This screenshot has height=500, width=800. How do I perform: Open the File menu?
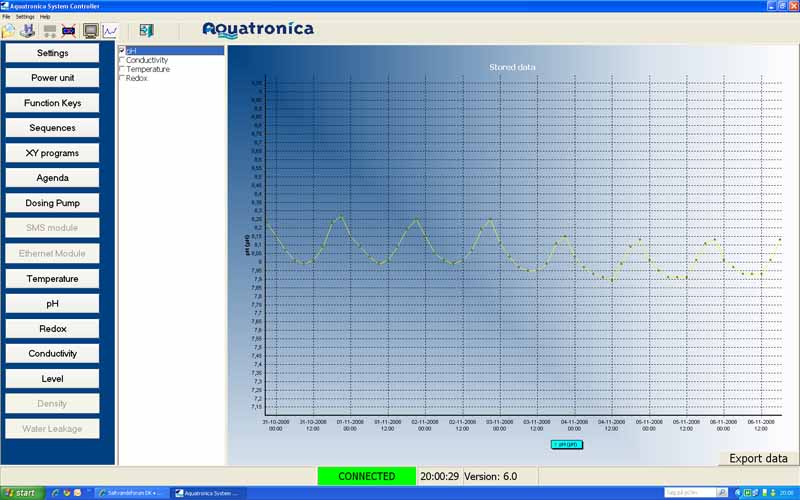click(x=6, y=17)
